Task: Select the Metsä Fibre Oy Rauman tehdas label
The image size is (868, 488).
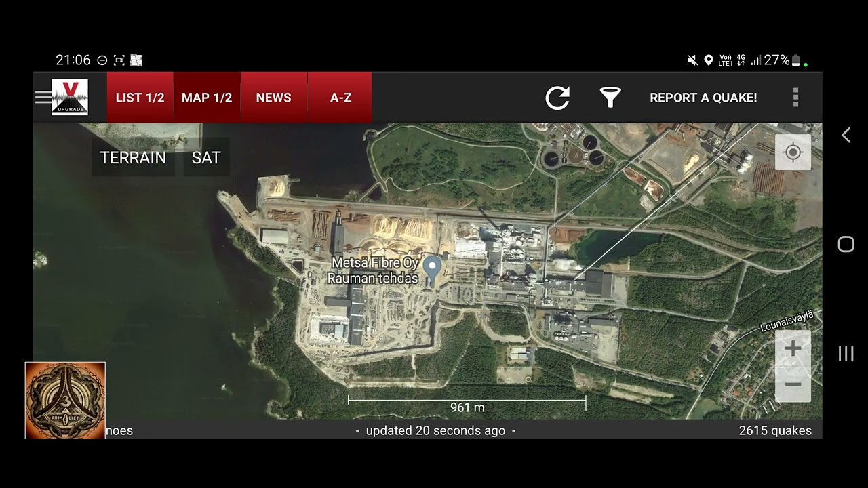Action: [374, 270]
